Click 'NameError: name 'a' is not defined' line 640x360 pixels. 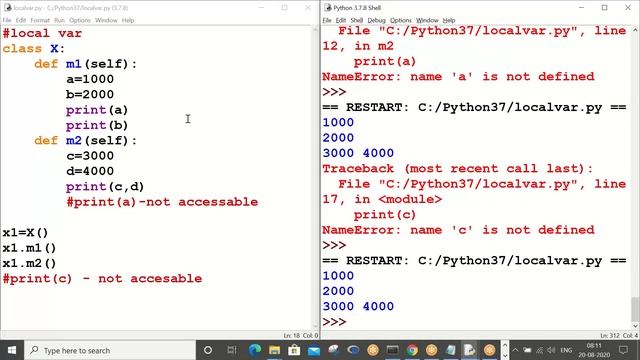tap(458, 76)
